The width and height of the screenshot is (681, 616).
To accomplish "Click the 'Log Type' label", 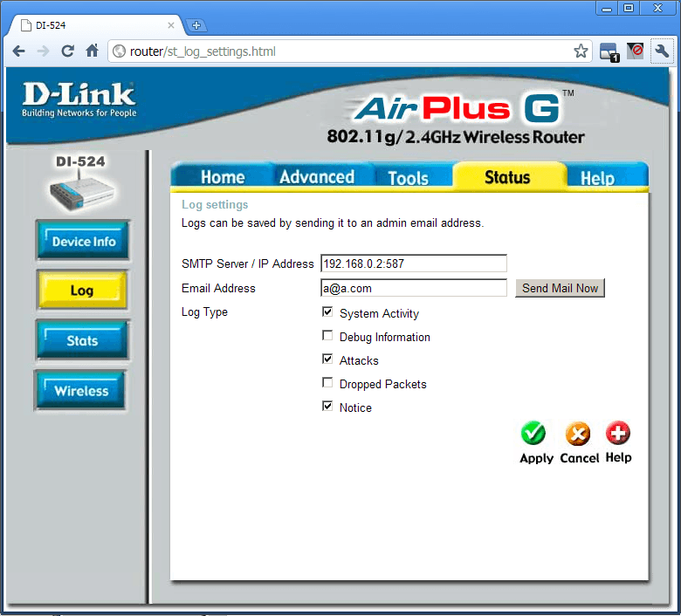I will coord(204,312).
